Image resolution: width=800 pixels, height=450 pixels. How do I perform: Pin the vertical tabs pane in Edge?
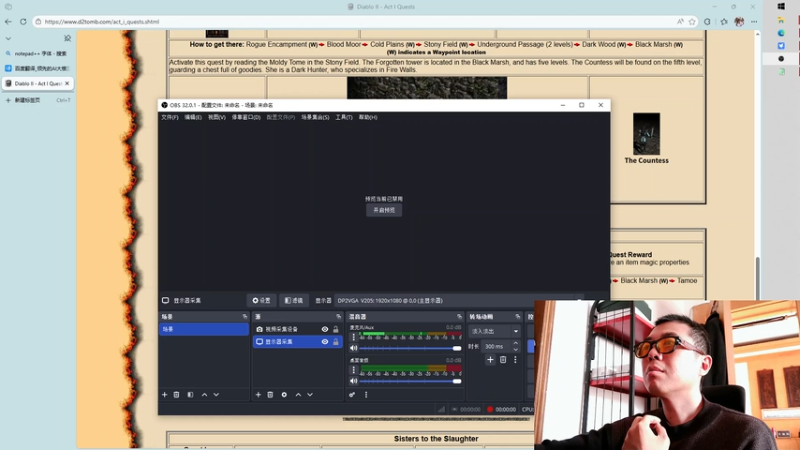67,38
